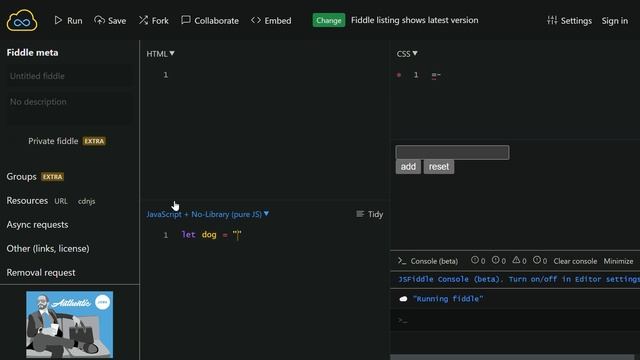Expand the HTML panel dropdown
The image size is (640, 360).
160,53
